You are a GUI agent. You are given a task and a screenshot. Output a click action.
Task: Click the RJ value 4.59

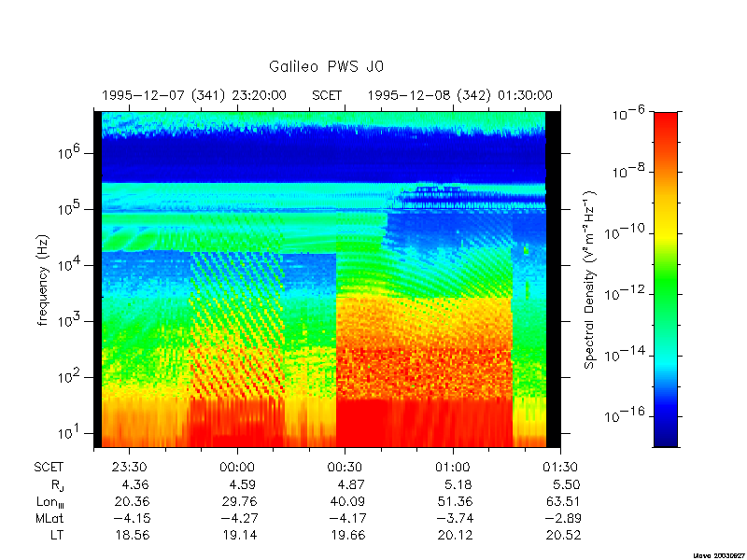pyautogui.click(x=243, y=484)
